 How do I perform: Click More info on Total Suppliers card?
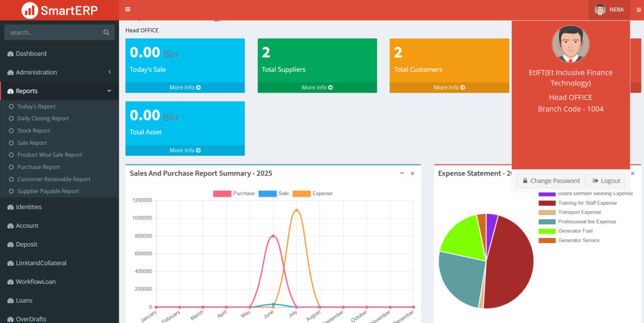pos(317,88)
